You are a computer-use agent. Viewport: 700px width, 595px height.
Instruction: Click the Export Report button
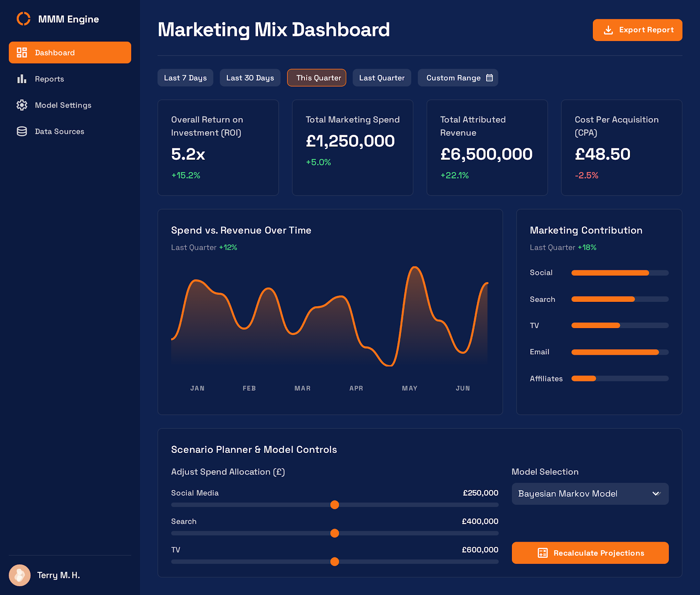click(x=637, y=30)
